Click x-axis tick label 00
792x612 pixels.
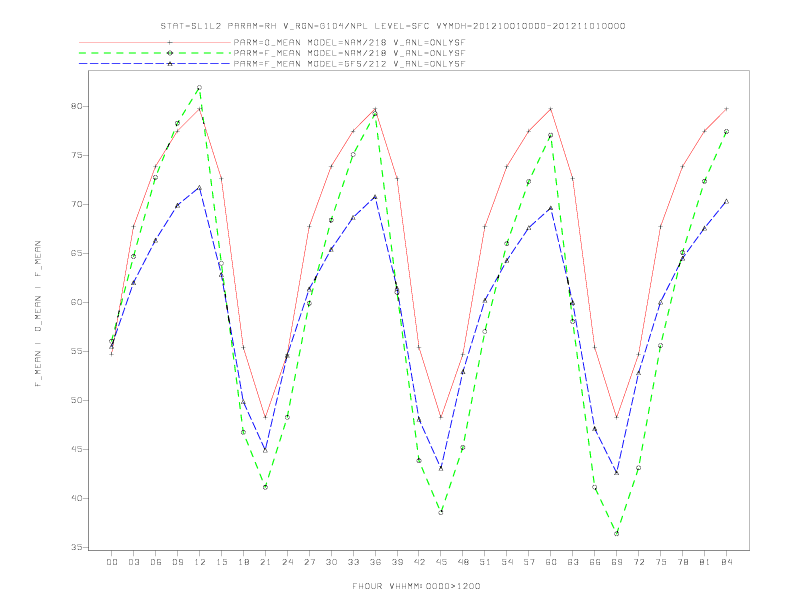click(112, 562)
